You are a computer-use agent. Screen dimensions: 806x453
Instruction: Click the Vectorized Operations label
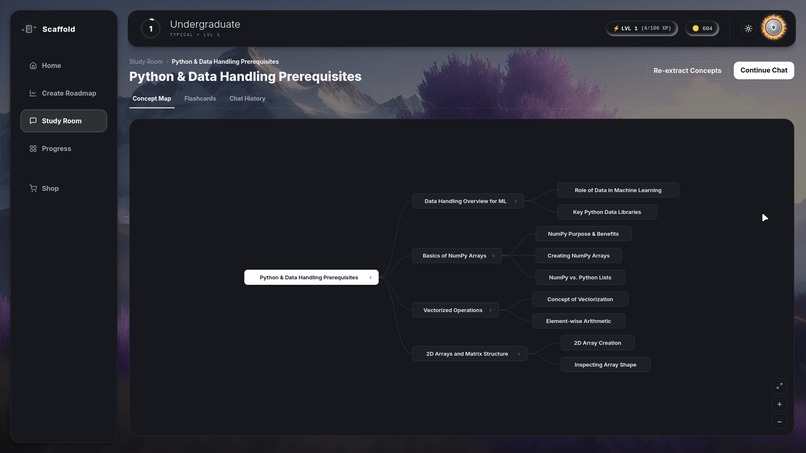[x=453, y=311]
